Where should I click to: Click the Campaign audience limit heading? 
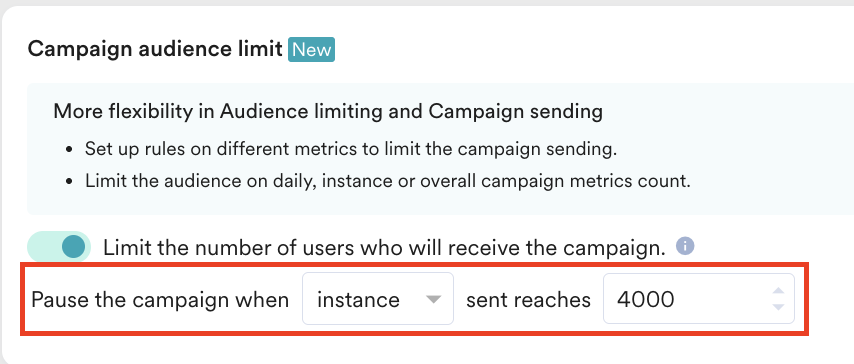click(x=155, y=49)
